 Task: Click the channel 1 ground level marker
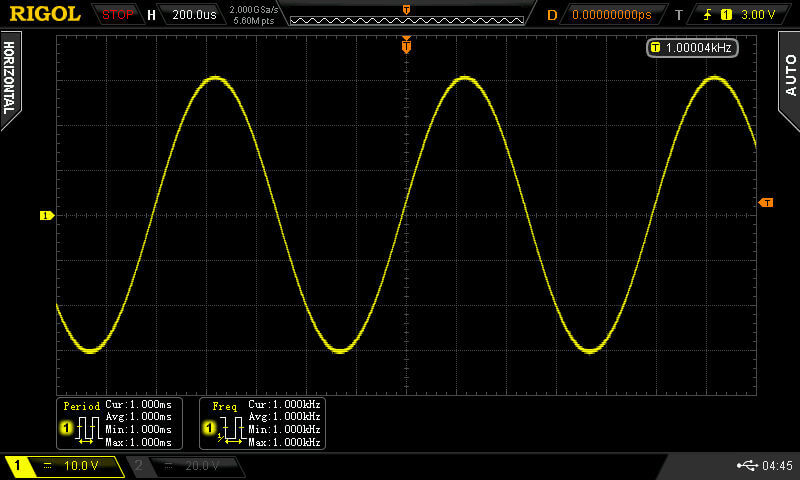[x=45, y=215]
